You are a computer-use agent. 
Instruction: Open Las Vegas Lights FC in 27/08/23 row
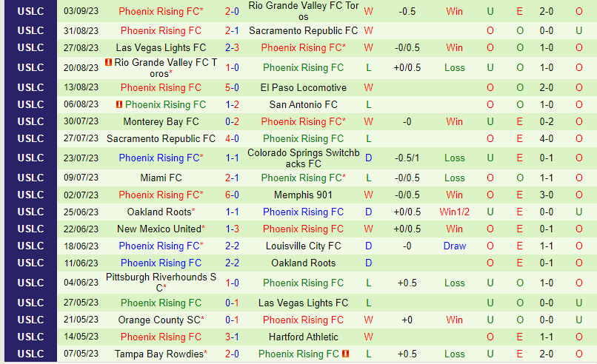pyautogui.click(x=161, y=47)
